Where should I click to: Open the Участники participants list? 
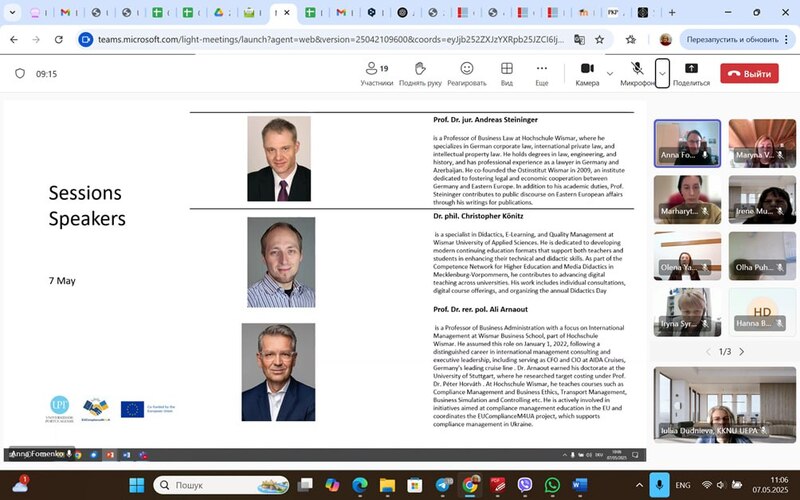point(377,73)
